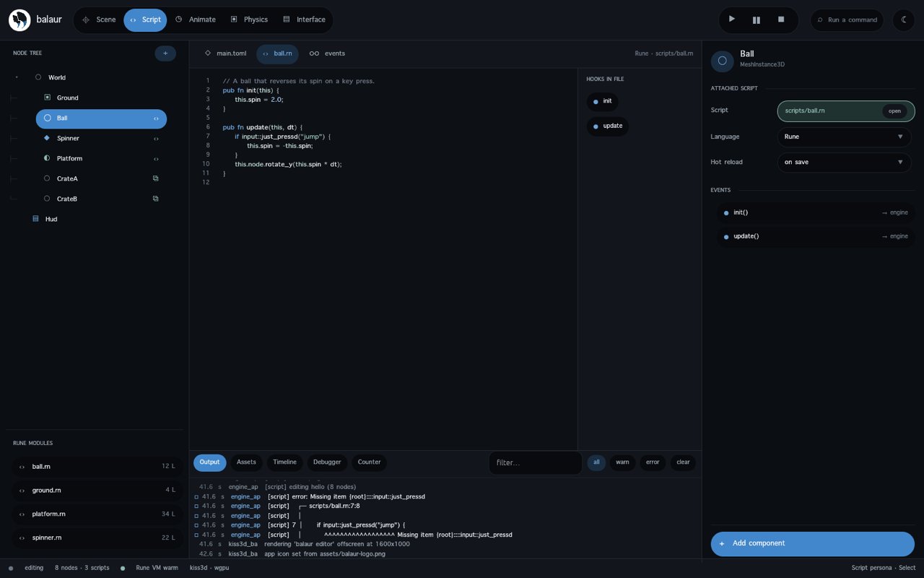Click the script icon on the selected Ball row
Screen dimensions: 924x578
[156, 118]
